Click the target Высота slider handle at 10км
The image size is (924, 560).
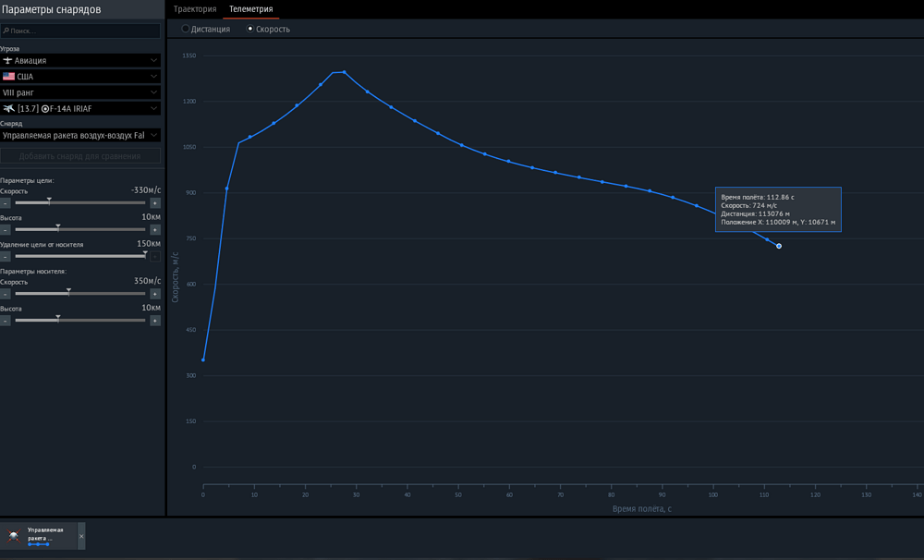coord(57,227)
